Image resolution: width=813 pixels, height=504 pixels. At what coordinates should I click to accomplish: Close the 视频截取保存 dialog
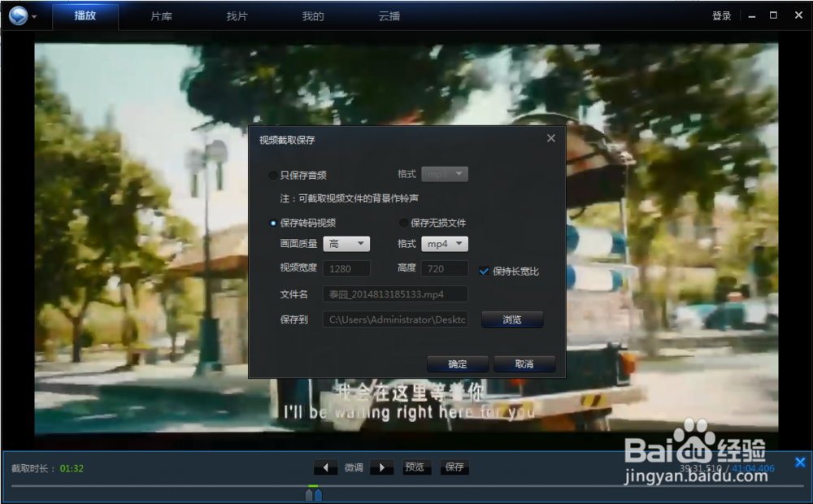point(551,138)
